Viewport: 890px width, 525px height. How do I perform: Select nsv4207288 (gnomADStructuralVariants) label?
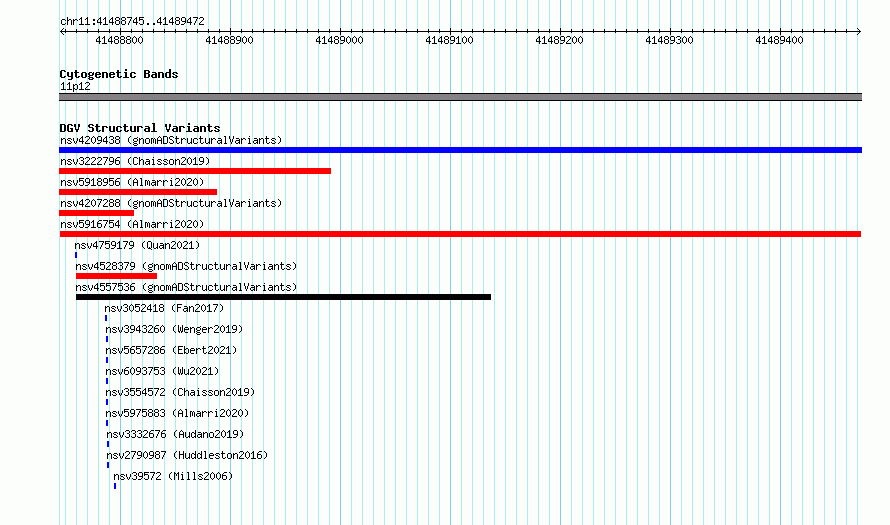[171, 203]
